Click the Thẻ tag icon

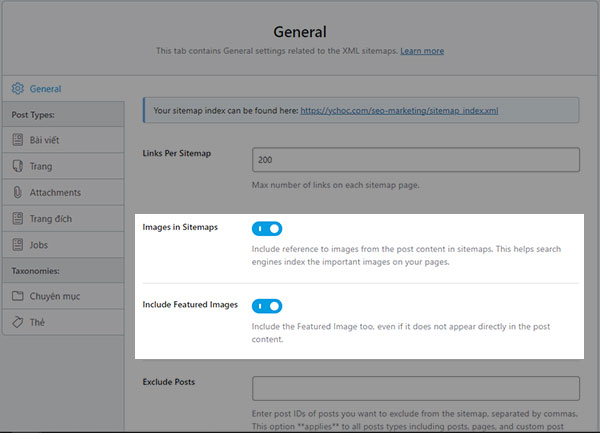click(18, 322)
